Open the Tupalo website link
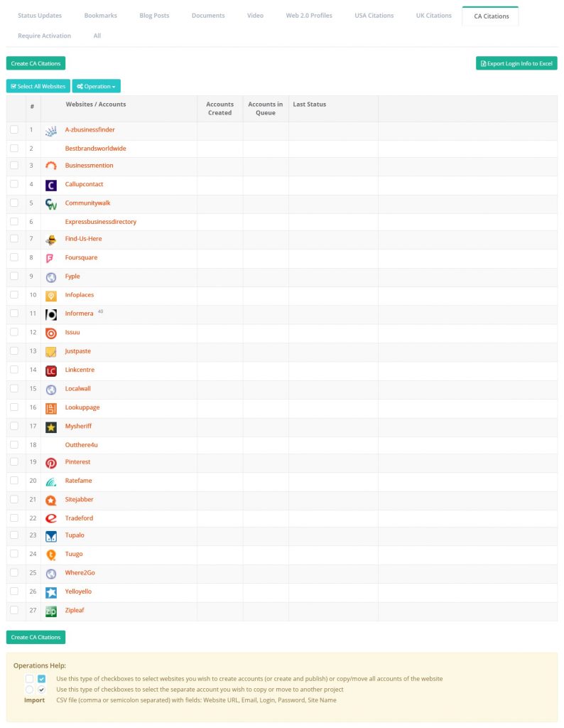 (75, 535)
